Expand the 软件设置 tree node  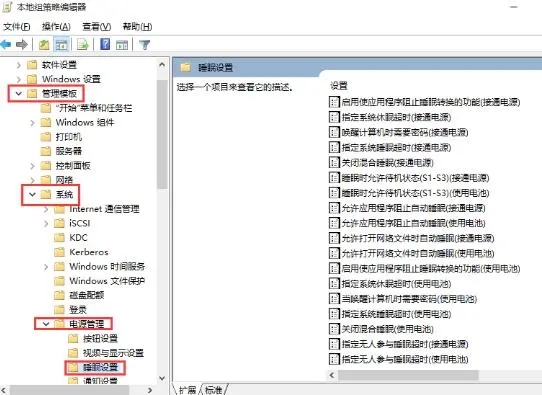coord(19,65)
